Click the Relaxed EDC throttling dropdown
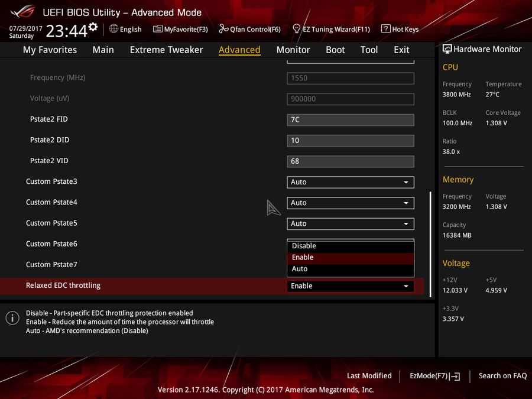 [x=351, y=286]
